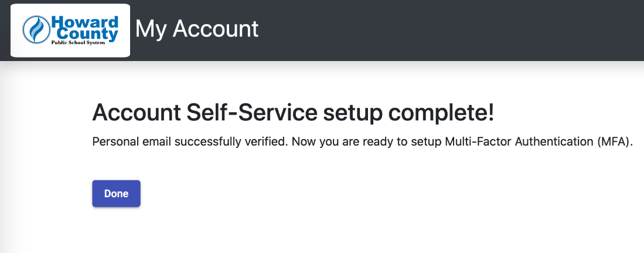
Task: Click the word 'Self-Service' in the heading
Action: click(x=252, y=112)
